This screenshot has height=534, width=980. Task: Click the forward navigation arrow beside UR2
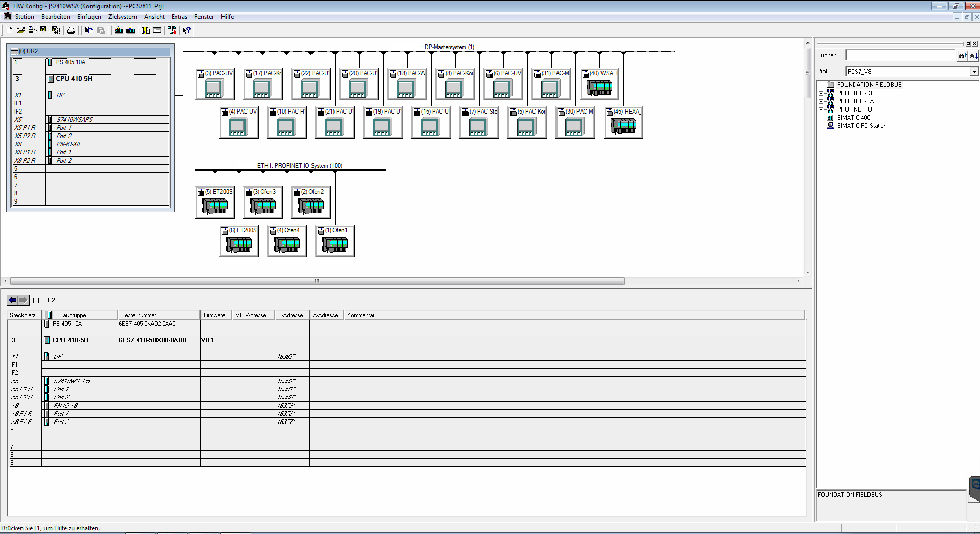[24, 300]
